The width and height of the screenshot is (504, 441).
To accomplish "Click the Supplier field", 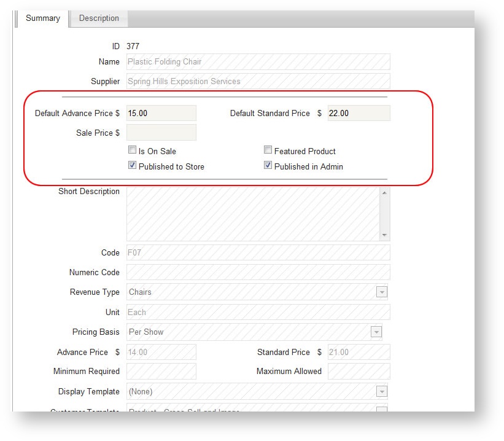I will pyautogui.click(x=258, y=82).
